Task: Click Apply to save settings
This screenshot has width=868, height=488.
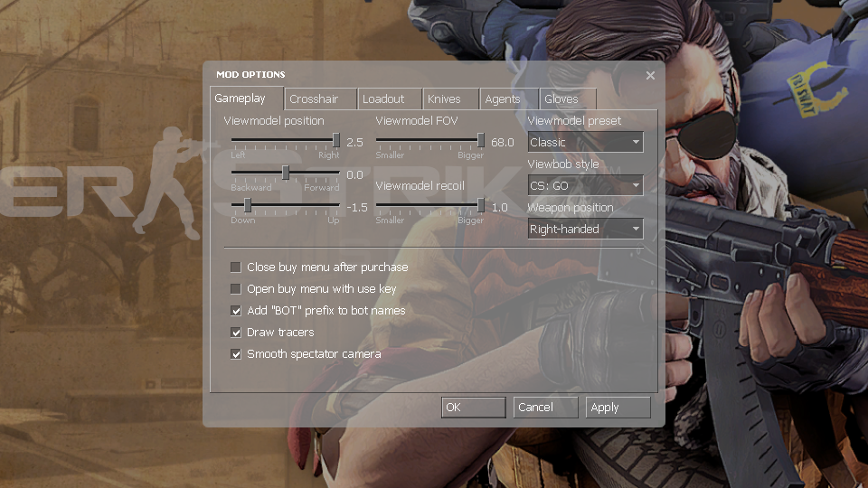Action: [618, 408]
